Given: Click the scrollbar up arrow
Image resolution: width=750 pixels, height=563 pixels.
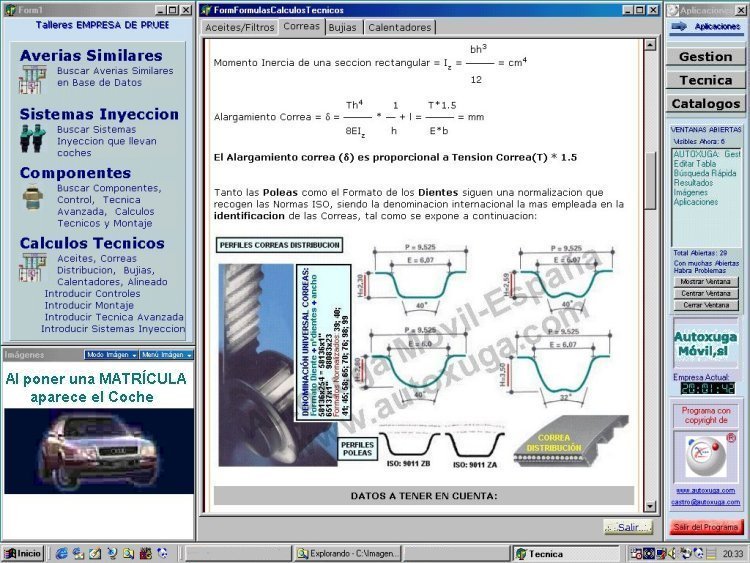Looking at the screenshot, I should [x=650, y=45].
